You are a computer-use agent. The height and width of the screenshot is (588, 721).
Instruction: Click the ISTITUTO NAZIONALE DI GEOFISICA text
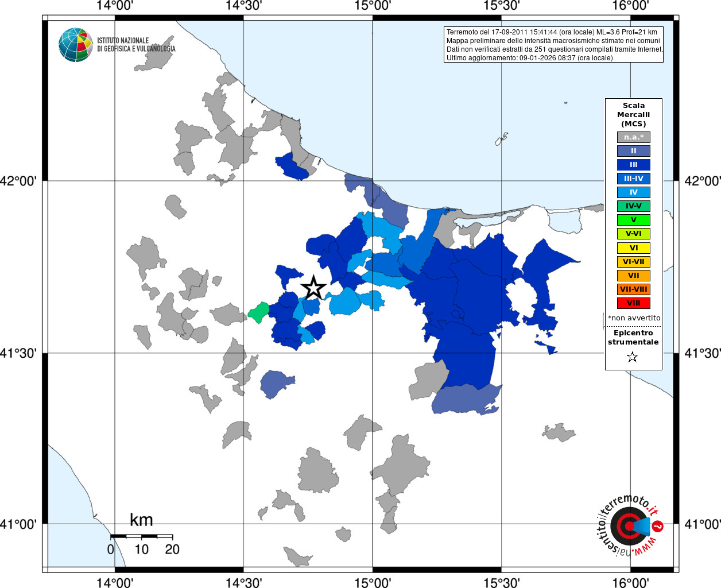[x=136, y=45]
